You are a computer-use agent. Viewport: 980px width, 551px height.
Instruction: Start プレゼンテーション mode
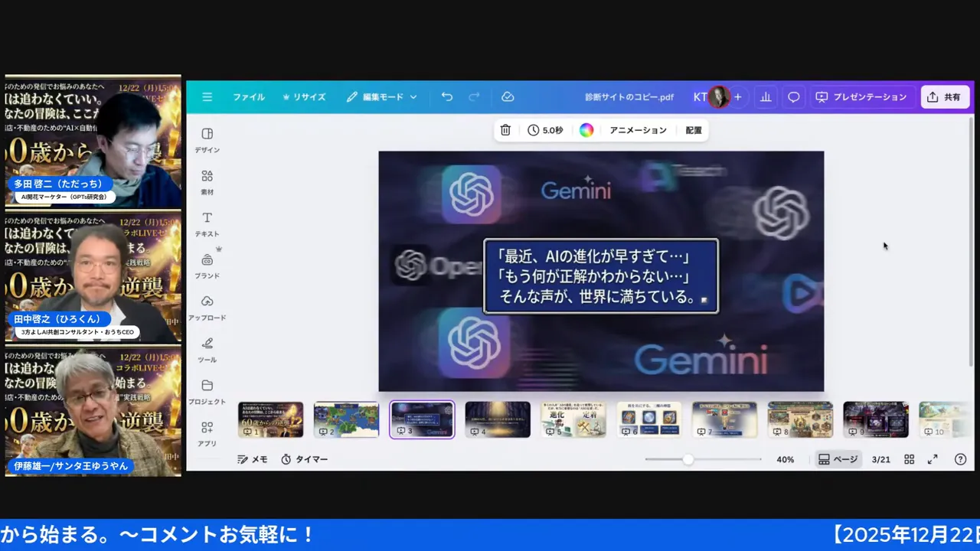861,96
